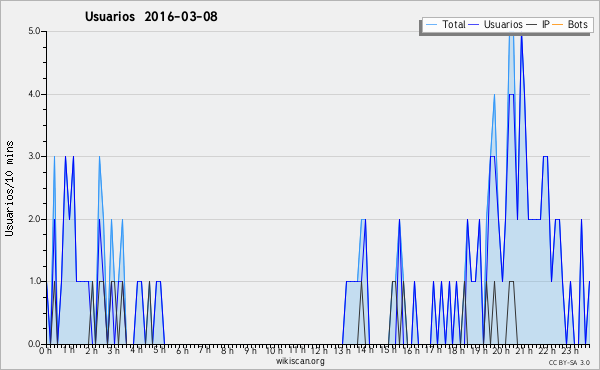Screen dimensions: 600x370
Task: Click the '9 h' x-axis label
Action: point(251,351)
